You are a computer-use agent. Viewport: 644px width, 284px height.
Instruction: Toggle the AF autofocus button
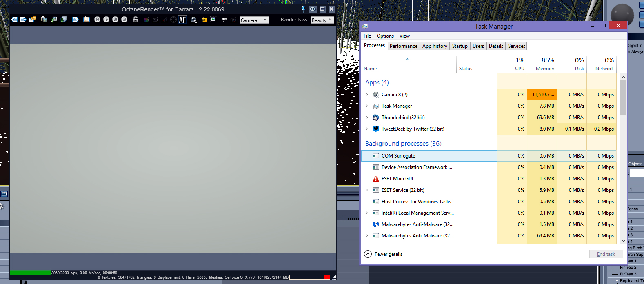click(182, 20)
